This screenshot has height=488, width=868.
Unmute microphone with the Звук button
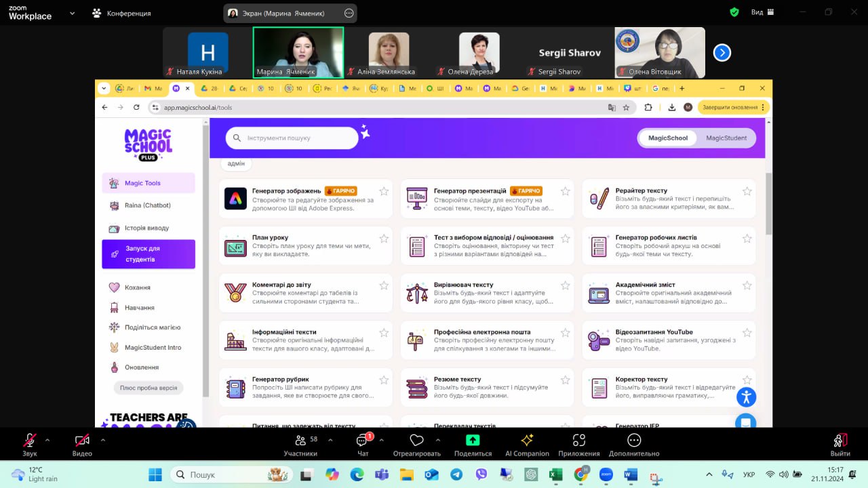[30, 445]
